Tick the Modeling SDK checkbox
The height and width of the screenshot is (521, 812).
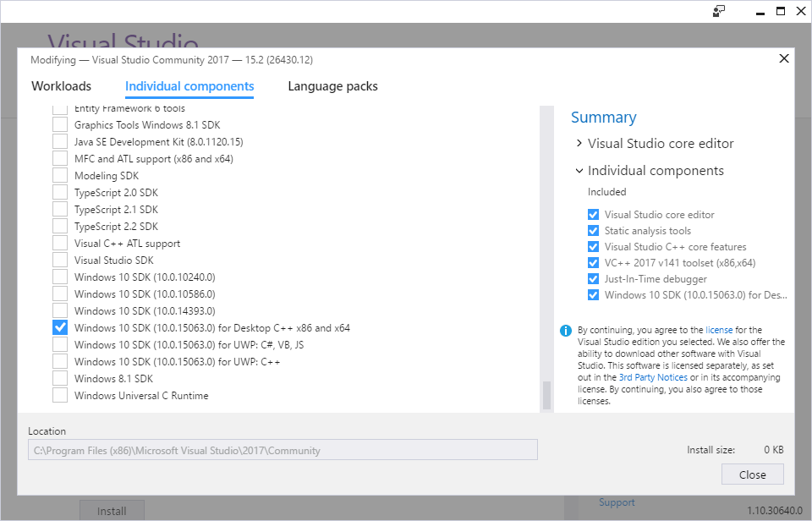(x=60, y=176)
